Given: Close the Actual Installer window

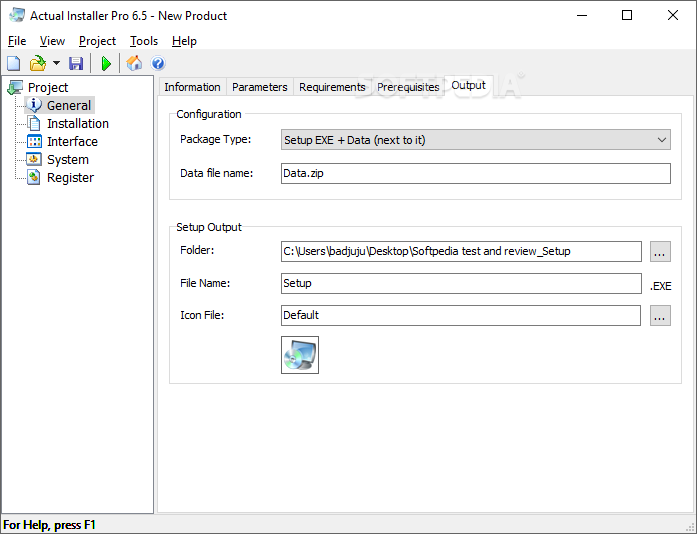Looking at the screenshot, I should (673, 16).
